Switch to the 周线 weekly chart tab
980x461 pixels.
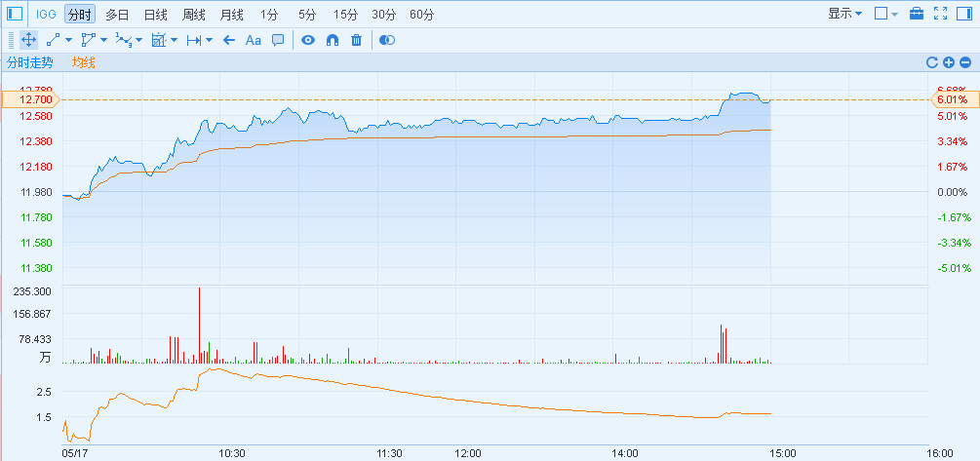click(x=194, y=14)
